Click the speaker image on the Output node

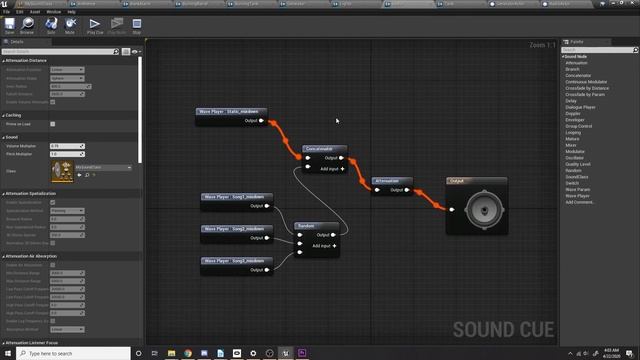484,210
